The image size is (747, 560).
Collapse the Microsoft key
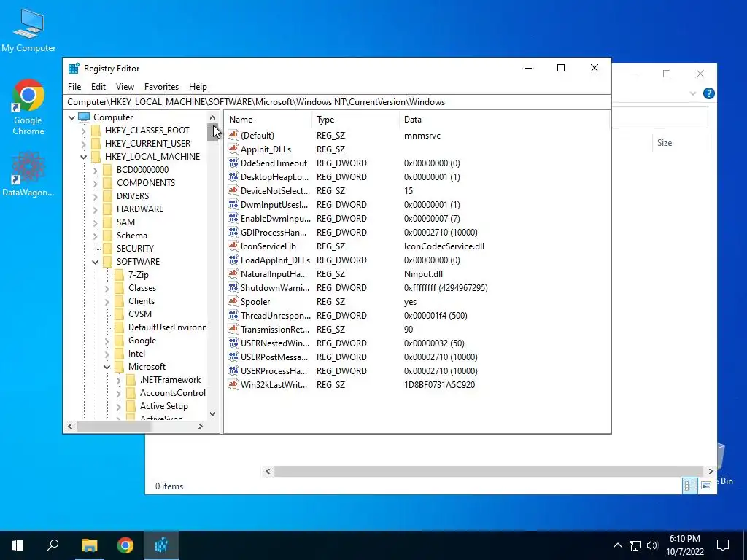(x=107, y=367)
